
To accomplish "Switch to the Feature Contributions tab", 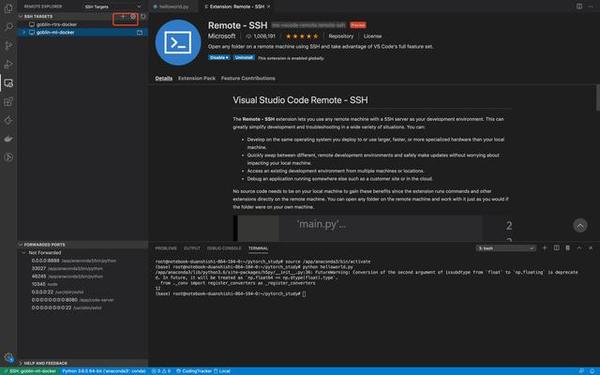I will (x=248, y=78).
